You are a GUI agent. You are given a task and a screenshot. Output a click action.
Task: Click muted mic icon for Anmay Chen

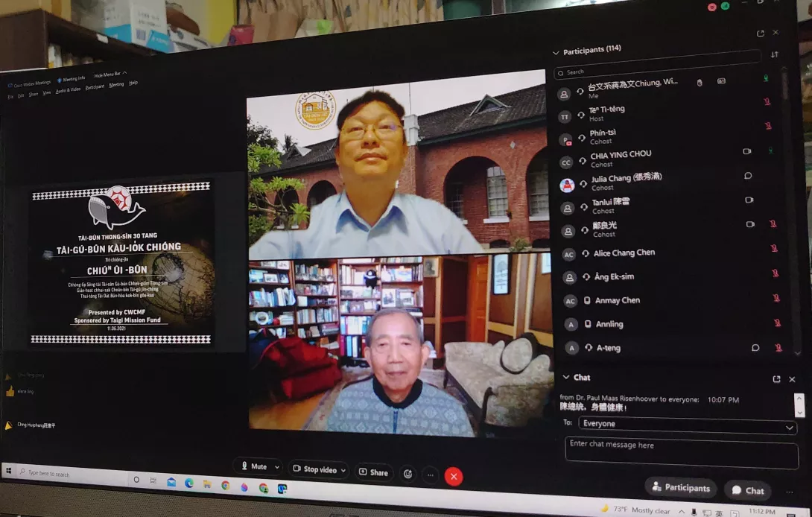(776, 298)
